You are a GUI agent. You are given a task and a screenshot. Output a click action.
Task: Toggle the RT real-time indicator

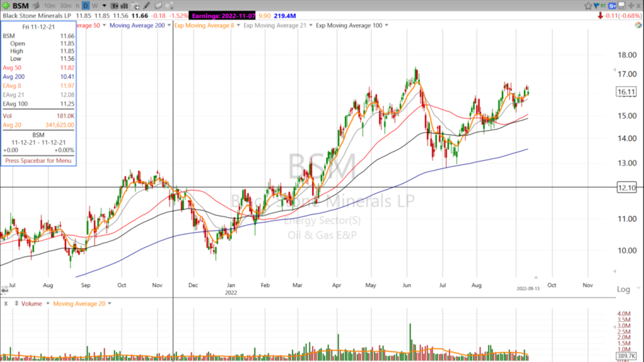point(603,6)
